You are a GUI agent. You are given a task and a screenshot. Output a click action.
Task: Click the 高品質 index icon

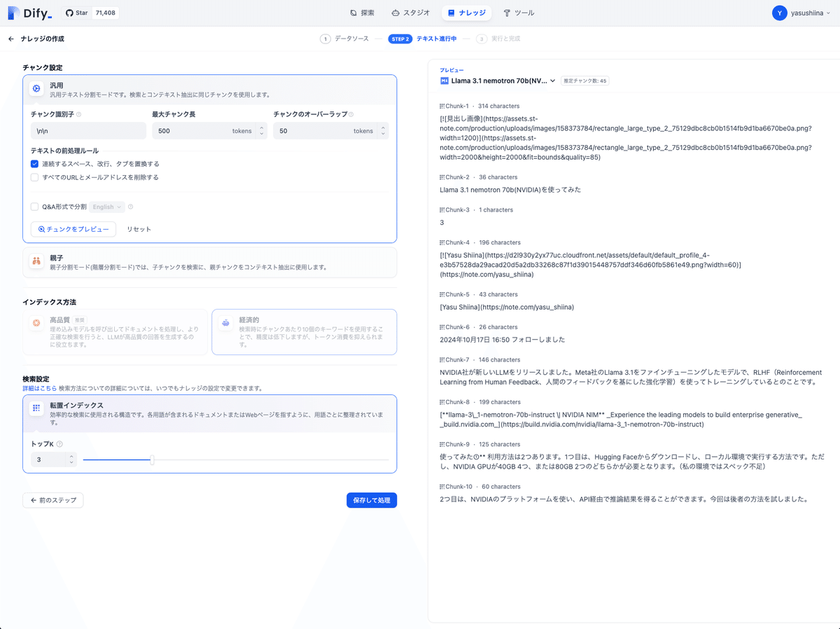tap(36, 323)
